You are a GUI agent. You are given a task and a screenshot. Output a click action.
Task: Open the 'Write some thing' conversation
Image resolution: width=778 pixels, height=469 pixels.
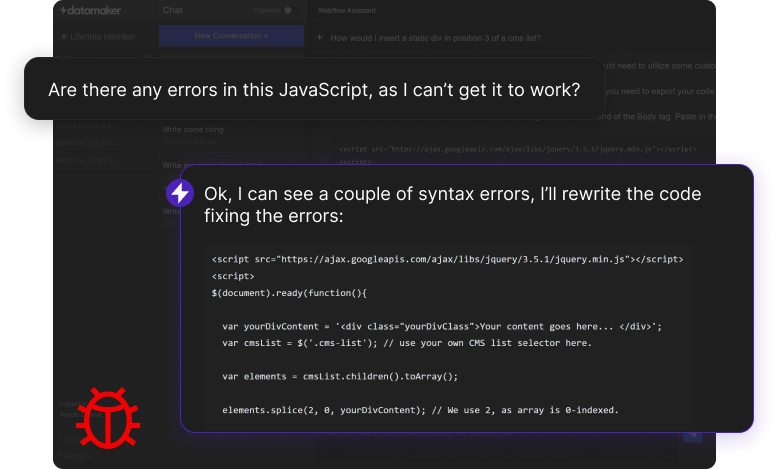[x=193, y=130]
